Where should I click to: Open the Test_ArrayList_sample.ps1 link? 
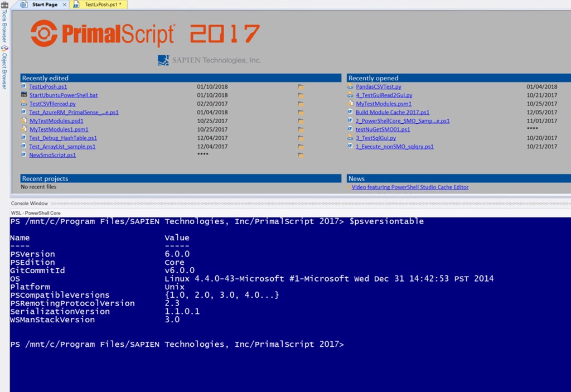tap(62, 147)
